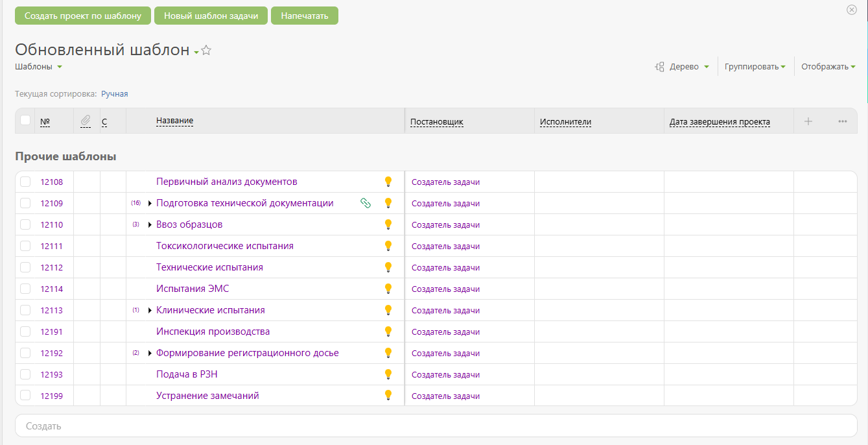The width and height of the screenshot is (868, 445).
Task: Check the box for task 12193
Action: (x=25, y=374)
